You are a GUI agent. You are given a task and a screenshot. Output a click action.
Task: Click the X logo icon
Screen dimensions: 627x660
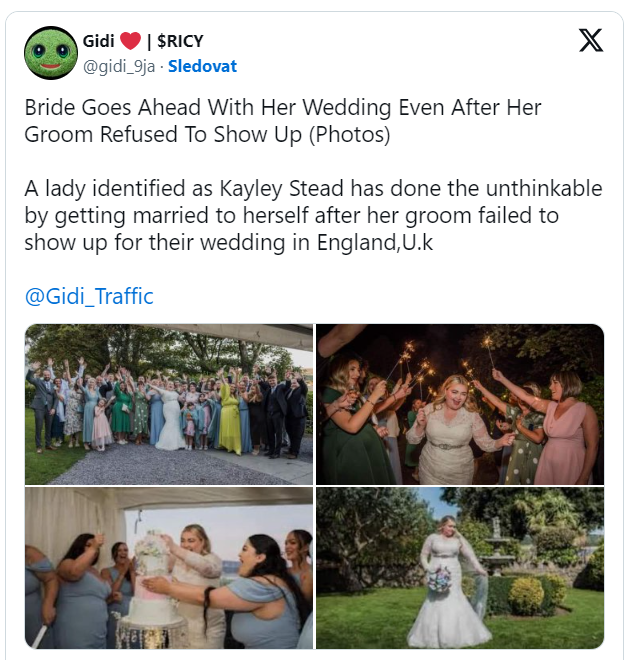591,40
